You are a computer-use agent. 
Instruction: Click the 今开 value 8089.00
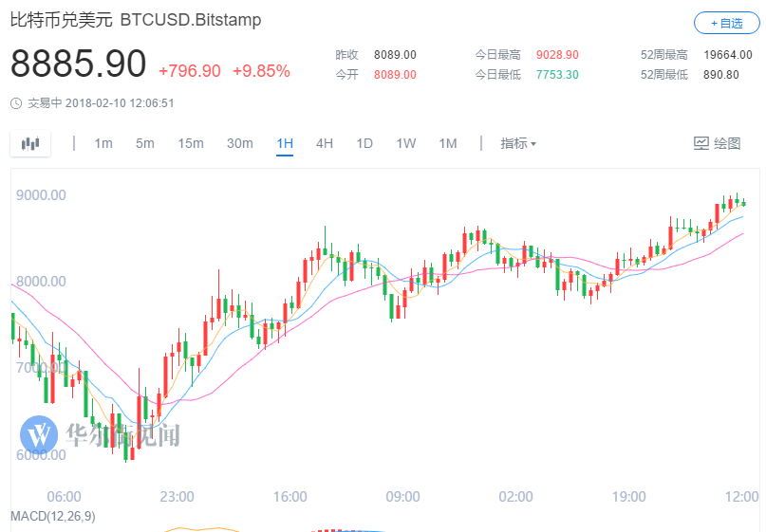pyautogui.click(x=395, y=75)
